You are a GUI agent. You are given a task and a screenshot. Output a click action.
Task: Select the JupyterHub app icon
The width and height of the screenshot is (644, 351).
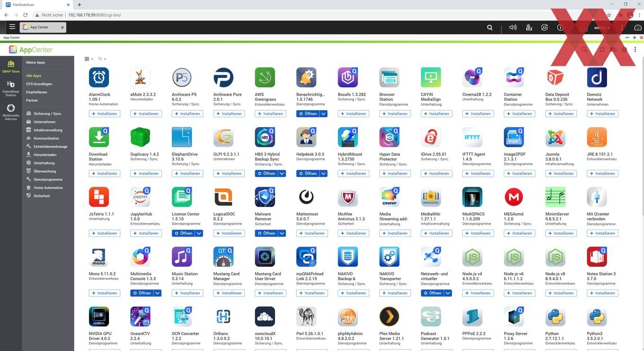tap(140, 197)
